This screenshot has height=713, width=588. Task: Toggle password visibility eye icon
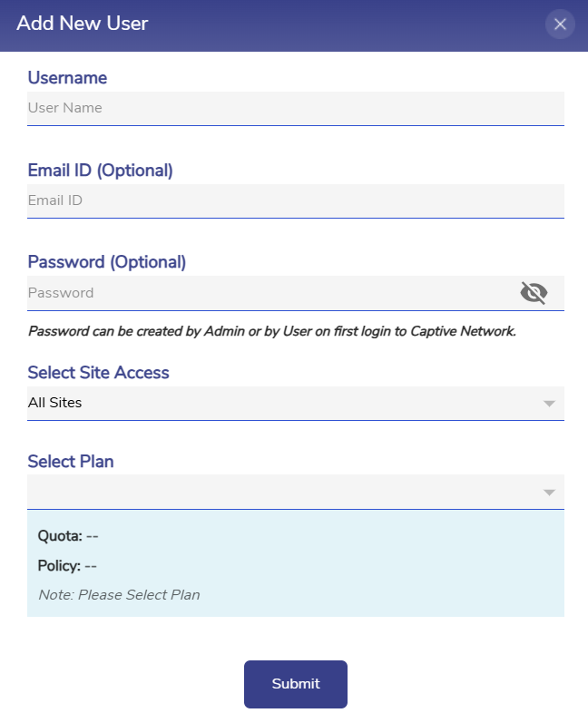click(x=534, y=292)
